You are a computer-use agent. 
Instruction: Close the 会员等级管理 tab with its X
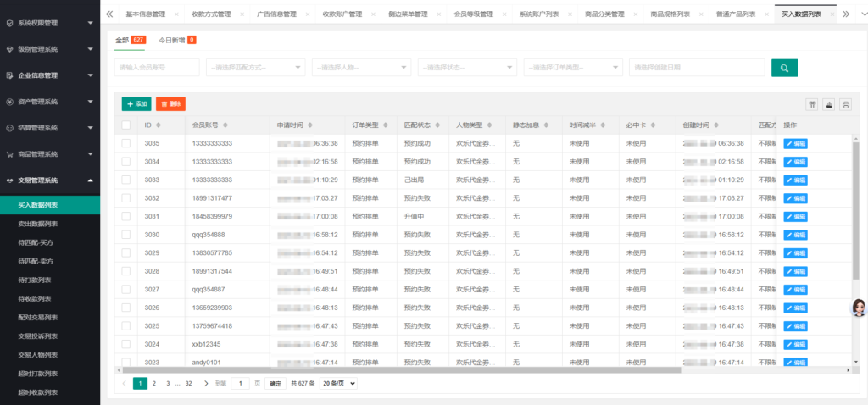pos(504,14)
